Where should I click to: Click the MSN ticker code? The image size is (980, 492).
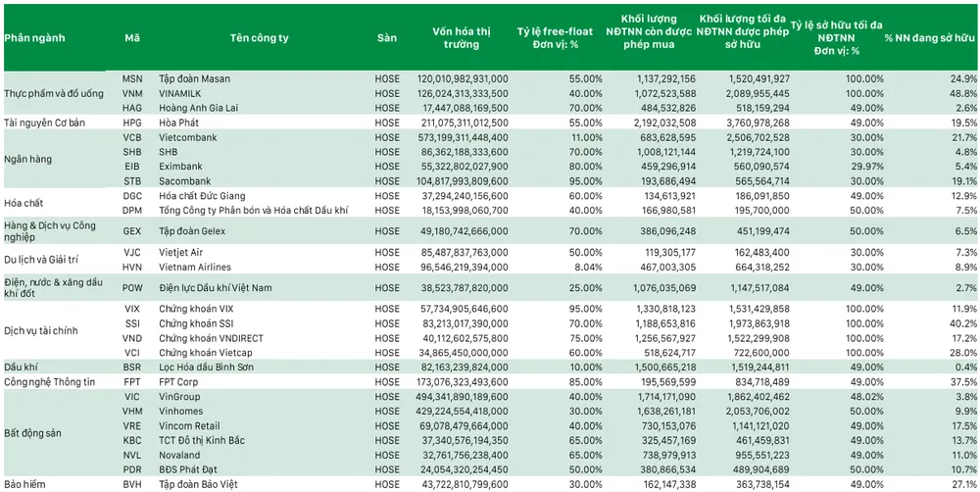click(132, 77)
